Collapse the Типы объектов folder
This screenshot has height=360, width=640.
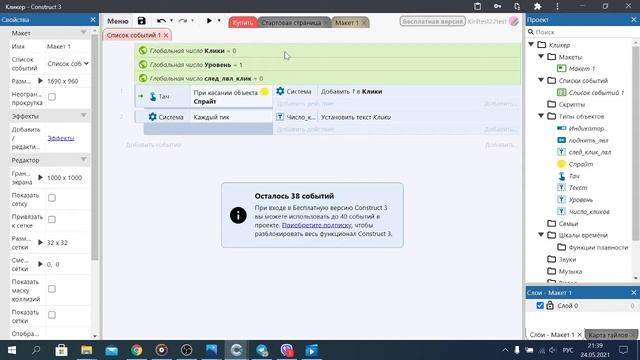pos(541,116)
